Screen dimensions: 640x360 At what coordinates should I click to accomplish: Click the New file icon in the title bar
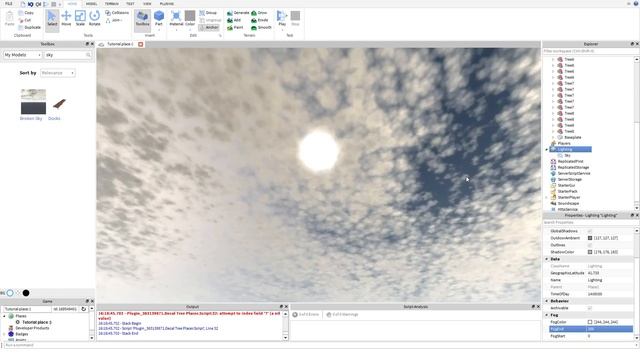tap(23, 4)
